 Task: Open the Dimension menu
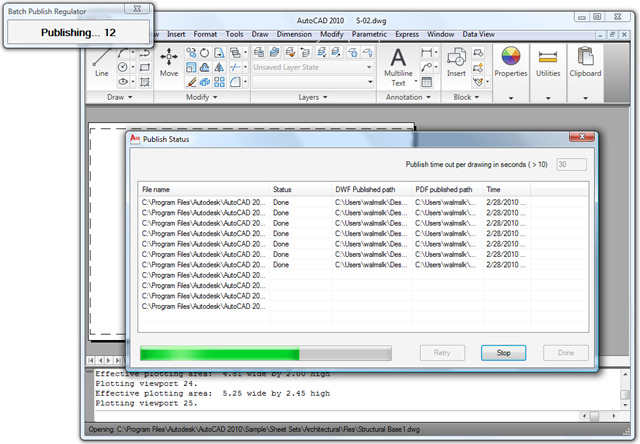click(x=294, y=32)
